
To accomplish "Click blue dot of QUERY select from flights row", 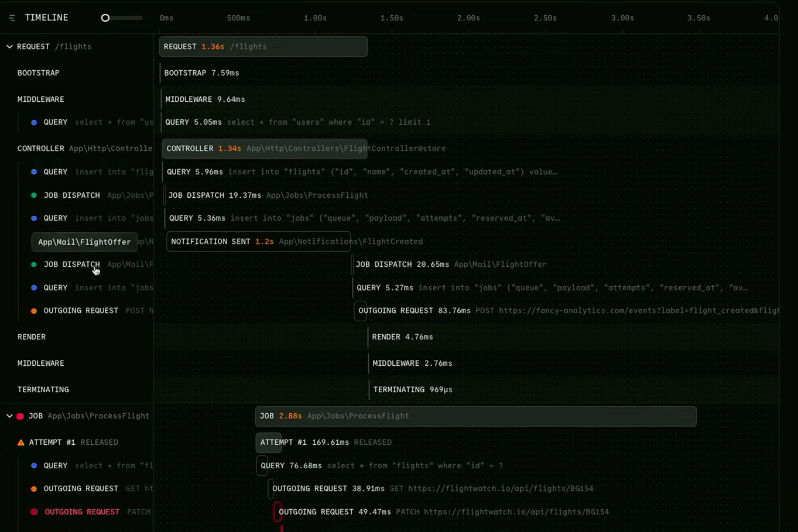I will [34, 466].
